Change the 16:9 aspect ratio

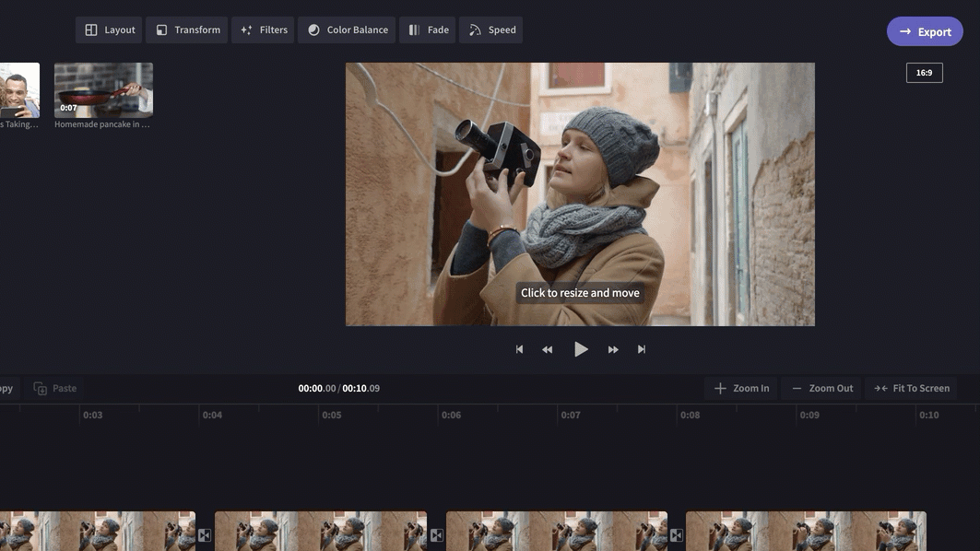(925, 73)
